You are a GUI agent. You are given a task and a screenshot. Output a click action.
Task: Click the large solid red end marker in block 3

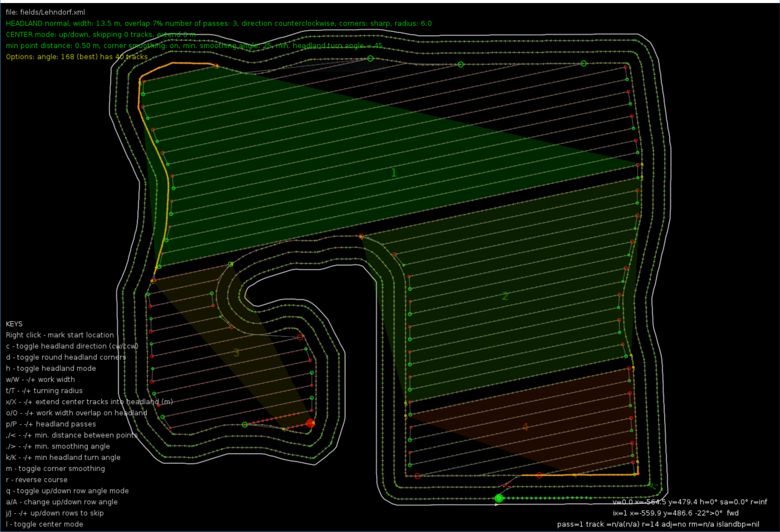point(310,423)
